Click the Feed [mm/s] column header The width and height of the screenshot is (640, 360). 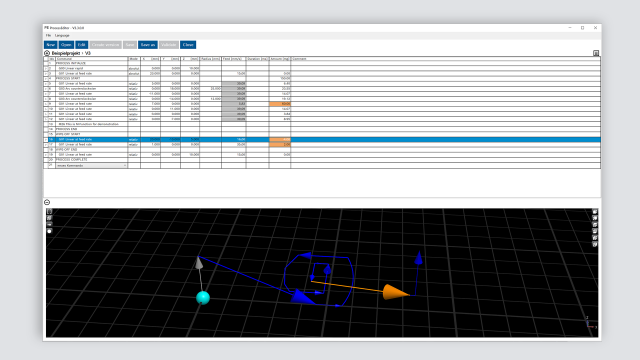point(233,59)
